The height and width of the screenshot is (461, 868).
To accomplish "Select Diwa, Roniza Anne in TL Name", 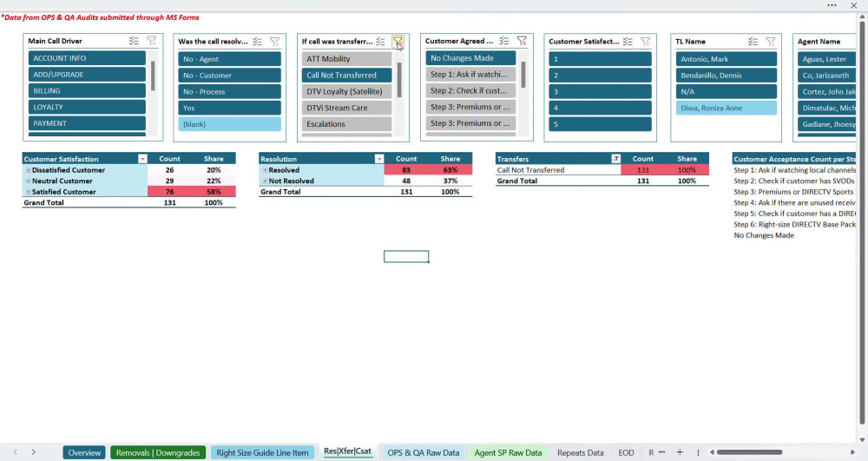I will (727, 108).
